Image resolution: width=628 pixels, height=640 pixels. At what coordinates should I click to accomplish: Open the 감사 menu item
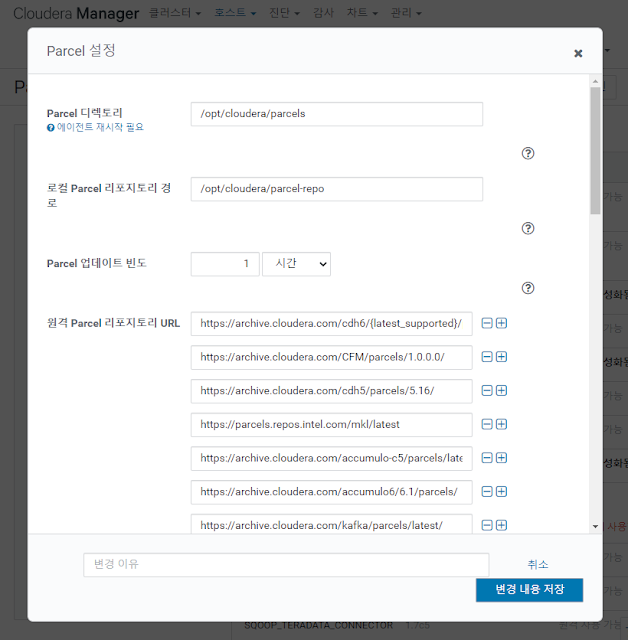[323, 13]
